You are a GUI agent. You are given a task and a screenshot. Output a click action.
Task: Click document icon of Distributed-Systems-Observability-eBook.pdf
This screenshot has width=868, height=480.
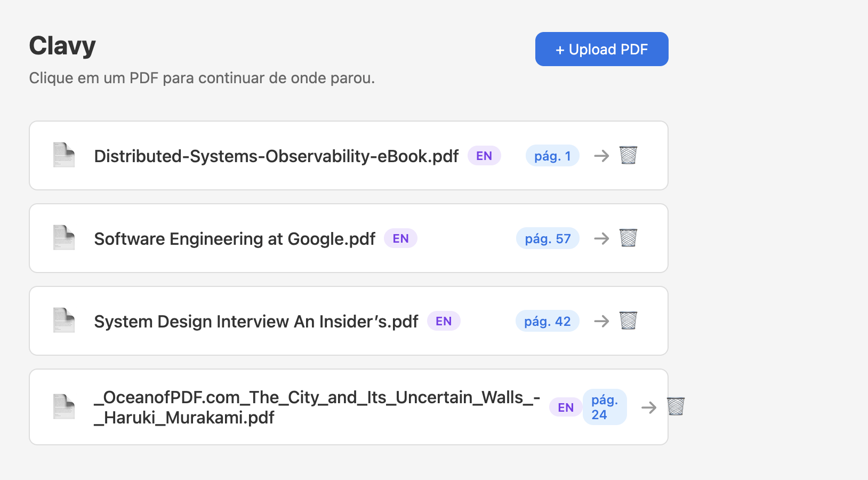(x=64, y=155)
